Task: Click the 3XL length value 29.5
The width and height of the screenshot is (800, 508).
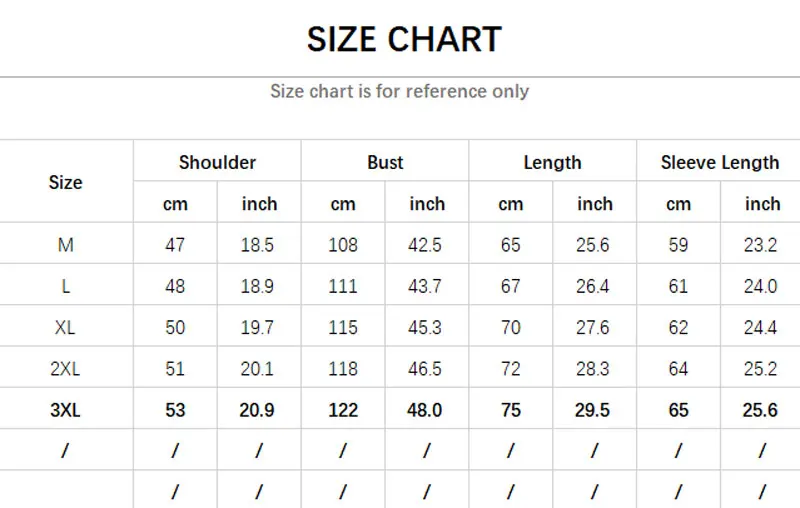Action: click(x=593, y=410)
